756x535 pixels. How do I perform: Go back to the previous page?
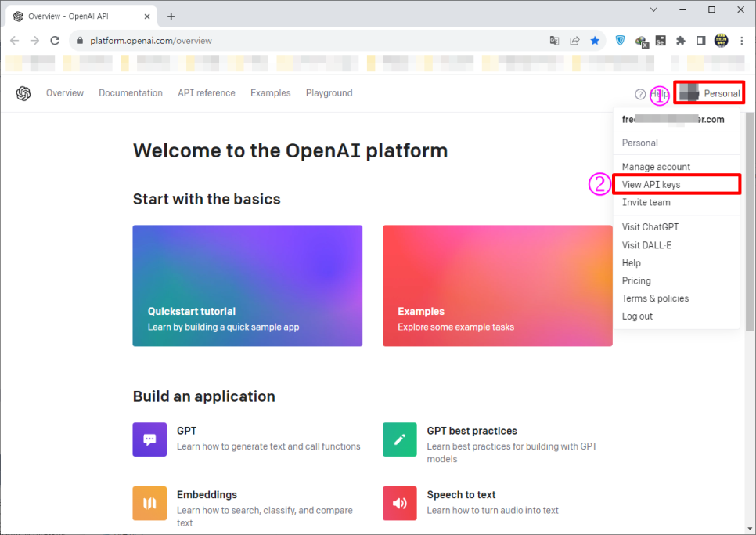(x=14, y=41)
